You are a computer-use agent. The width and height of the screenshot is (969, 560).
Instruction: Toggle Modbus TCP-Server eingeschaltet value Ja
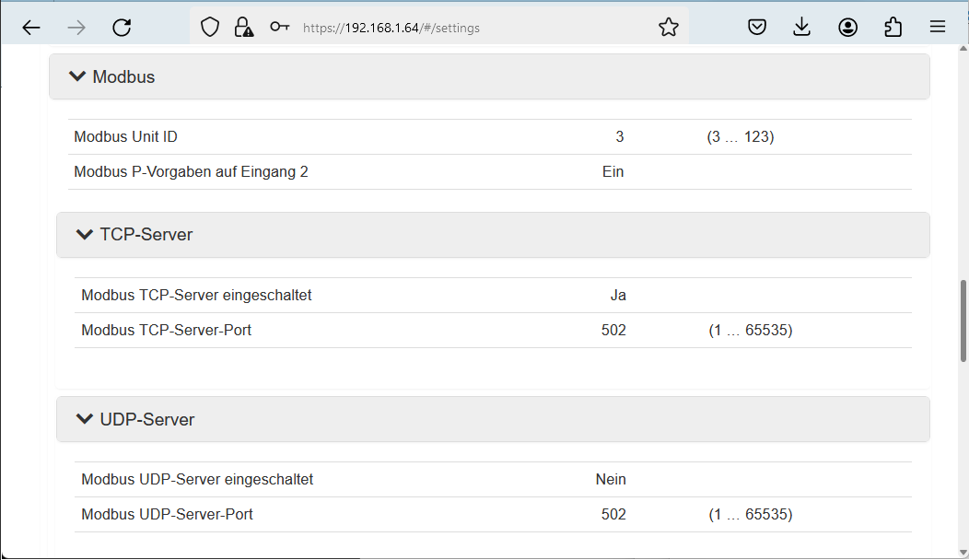[618, 296]
